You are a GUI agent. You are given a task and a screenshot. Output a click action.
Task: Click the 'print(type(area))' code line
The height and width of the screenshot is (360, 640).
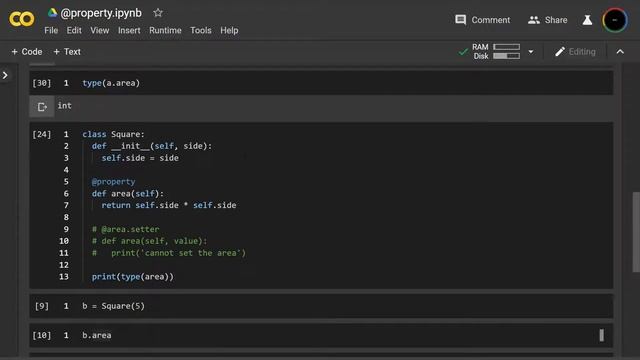coord(133,277)
